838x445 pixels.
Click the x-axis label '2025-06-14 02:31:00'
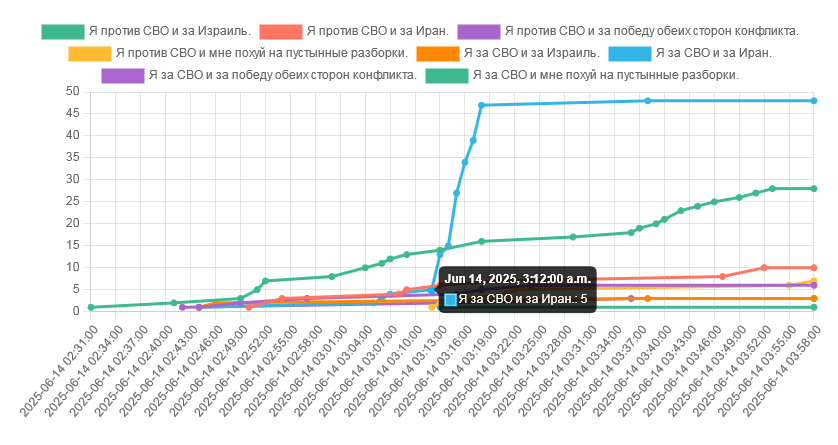point(59,372)
